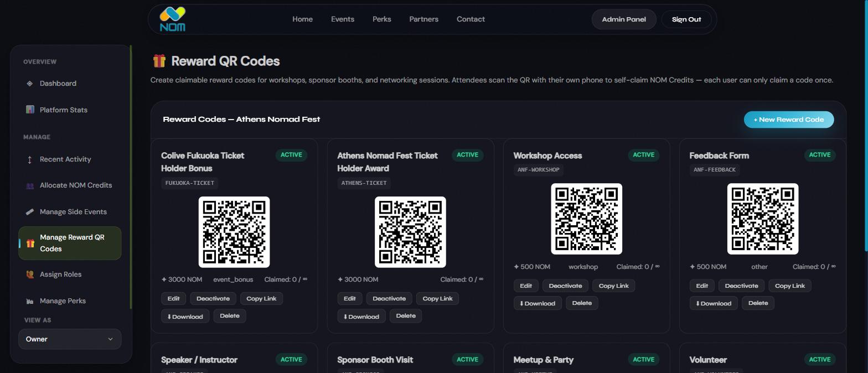This screenshot has width=868, height=373.
Task: Click the Athens Nomad Fest Ticket QR code image
Action: 410,232
